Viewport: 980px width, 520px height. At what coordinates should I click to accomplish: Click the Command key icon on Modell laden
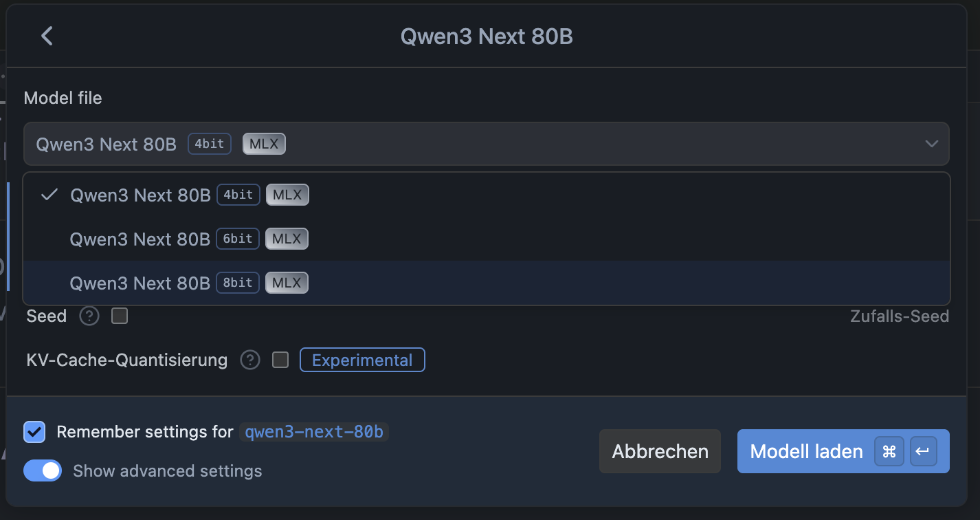[x=889, y=452]
